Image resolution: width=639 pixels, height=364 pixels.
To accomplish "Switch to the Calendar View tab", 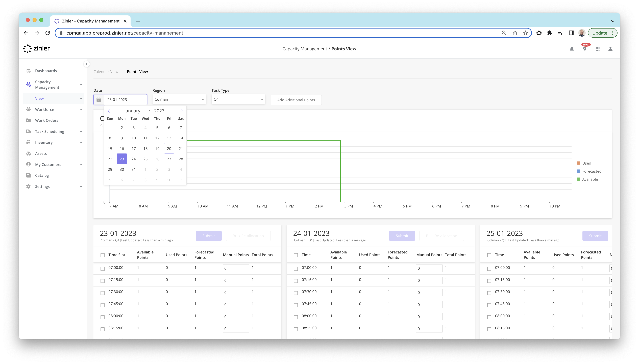I will (106, 72).
